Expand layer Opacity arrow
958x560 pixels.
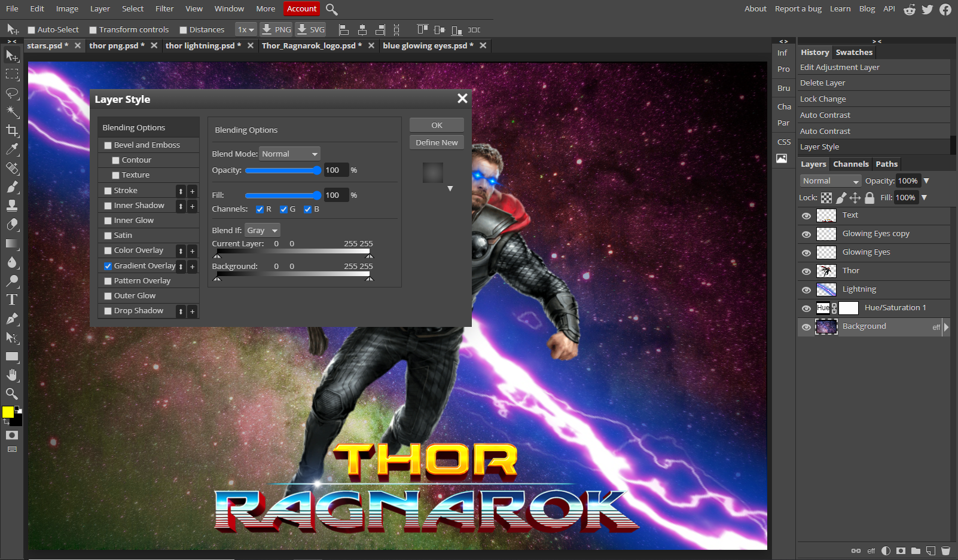[926, 181]
